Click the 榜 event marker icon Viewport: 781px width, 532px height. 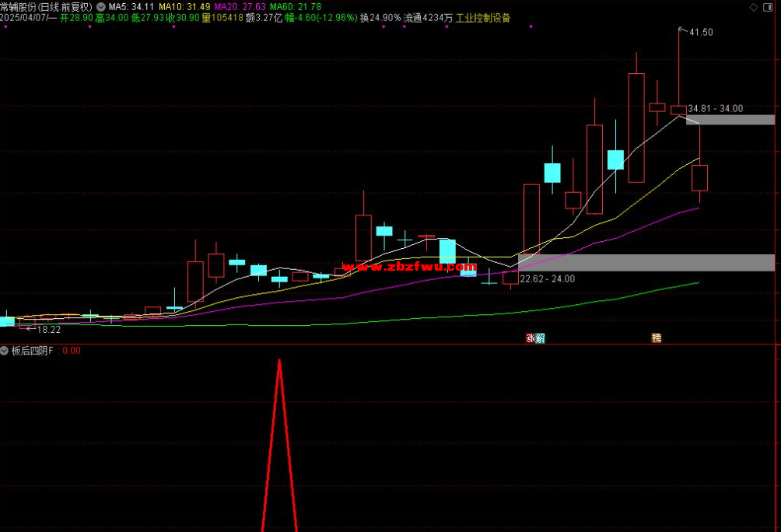tap(656, 338)
